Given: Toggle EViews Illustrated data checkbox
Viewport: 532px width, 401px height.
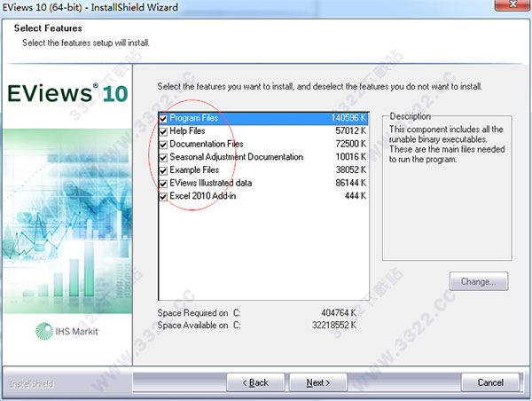Looking at the screenshot, I should coord(163,184).
